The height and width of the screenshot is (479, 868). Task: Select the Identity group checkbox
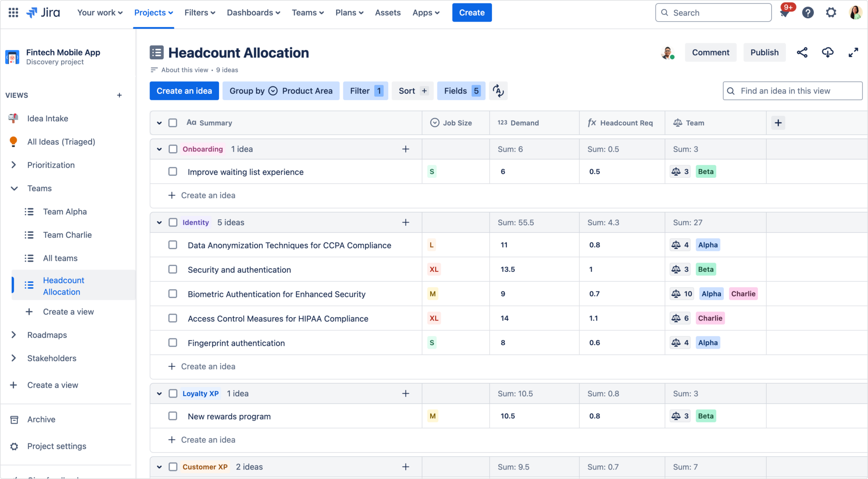point(172,222)
